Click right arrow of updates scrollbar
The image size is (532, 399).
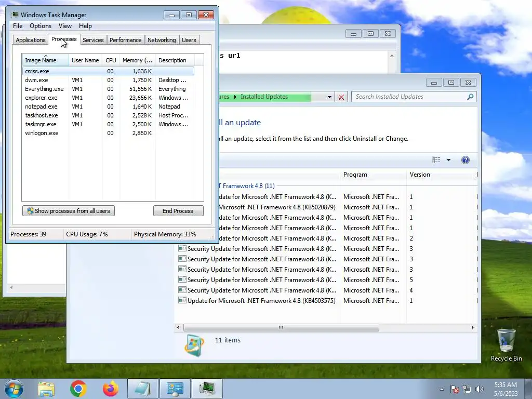click(x=473, y=327)
